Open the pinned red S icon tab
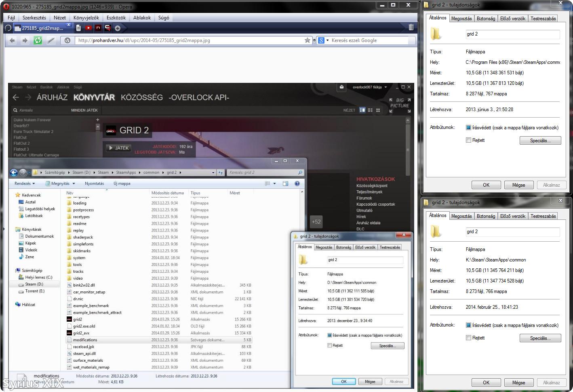Image resolution: width=573 pixels, height=392 pixels. 107,28
